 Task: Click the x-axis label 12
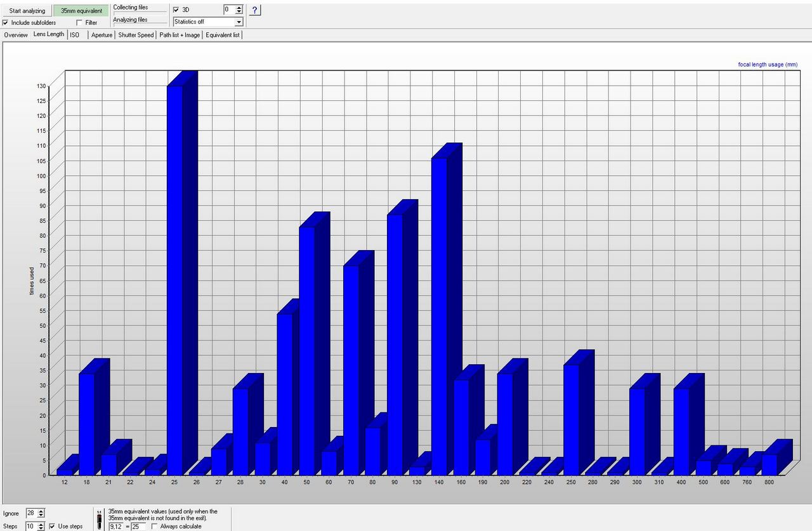[65, 482]
